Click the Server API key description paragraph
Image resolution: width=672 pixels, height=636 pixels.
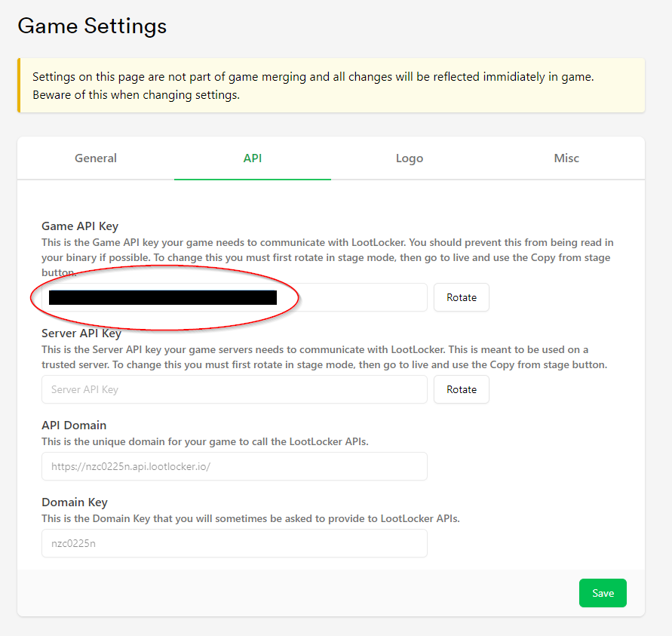point(324,357)
